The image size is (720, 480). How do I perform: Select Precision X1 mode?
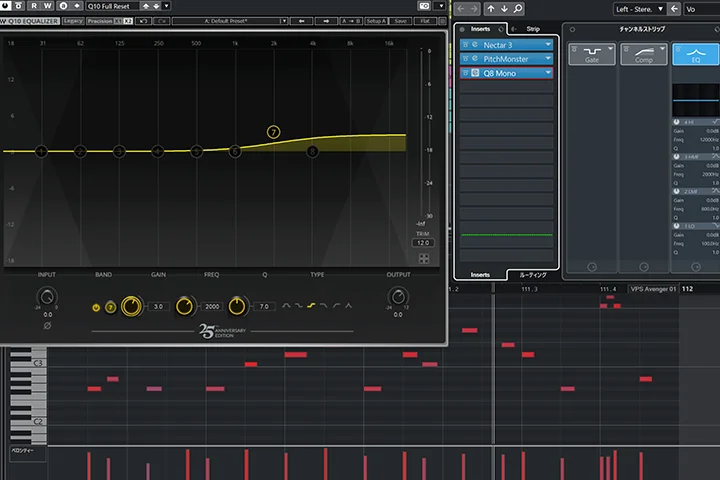tap(118, 21)
